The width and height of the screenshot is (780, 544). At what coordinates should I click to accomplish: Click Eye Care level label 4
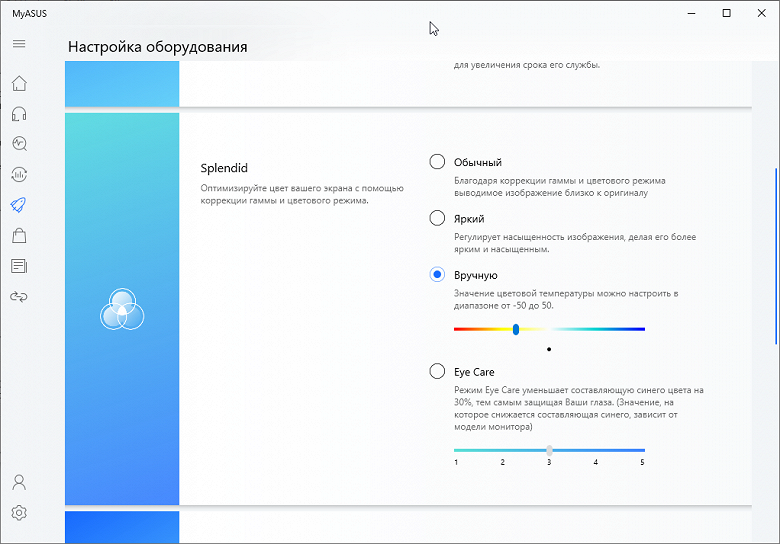595,462
